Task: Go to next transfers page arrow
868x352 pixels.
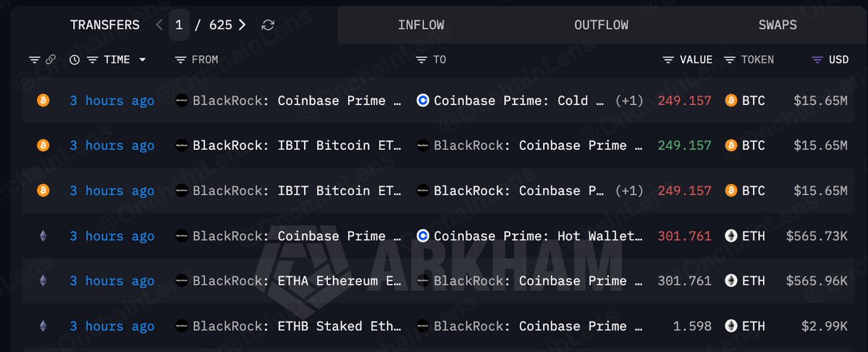Action: pyautogui.click(x=242, y=25)
